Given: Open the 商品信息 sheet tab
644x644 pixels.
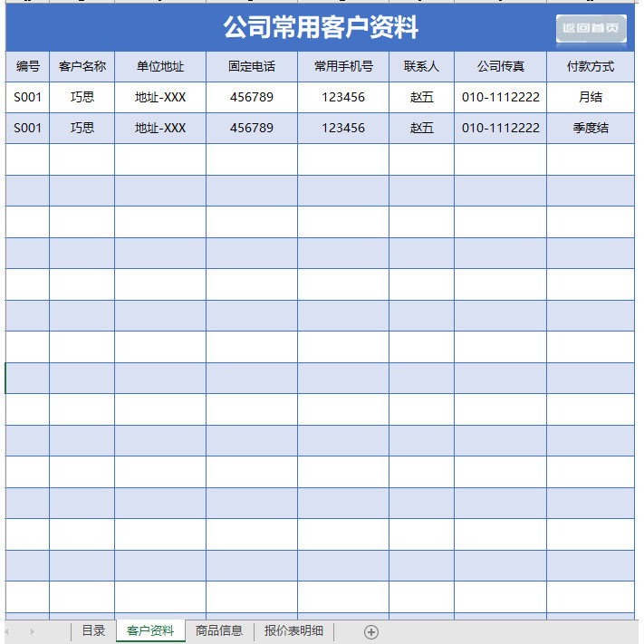Looking at the screenshot, I should [219, 630].
